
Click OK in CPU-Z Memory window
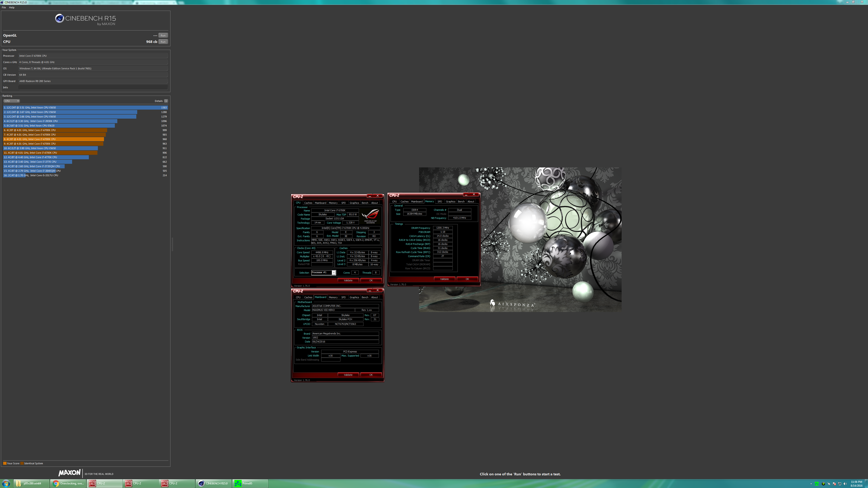coord(467,279)
